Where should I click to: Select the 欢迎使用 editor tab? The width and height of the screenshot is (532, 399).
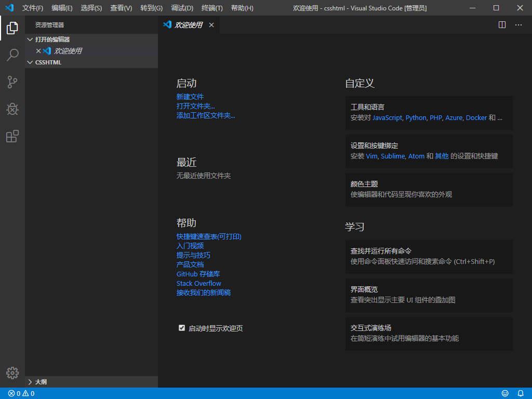(189, 25)
